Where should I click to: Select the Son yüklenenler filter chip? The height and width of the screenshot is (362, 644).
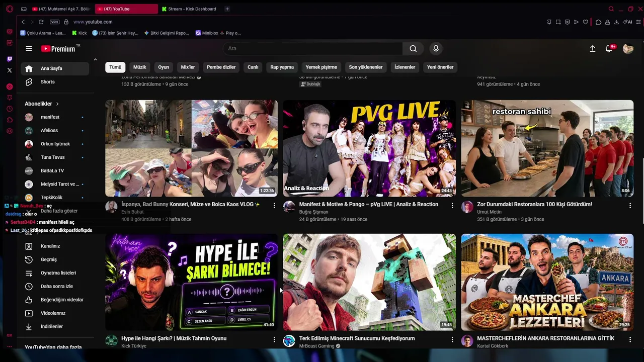point(366,67)
